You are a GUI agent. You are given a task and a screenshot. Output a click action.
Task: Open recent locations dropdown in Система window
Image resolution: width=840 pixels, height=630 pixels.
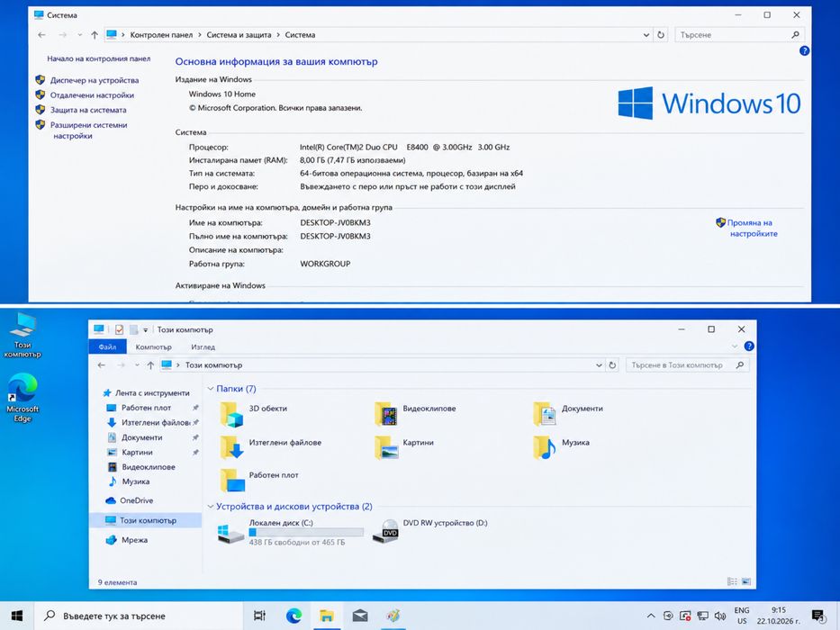point(80,35)
